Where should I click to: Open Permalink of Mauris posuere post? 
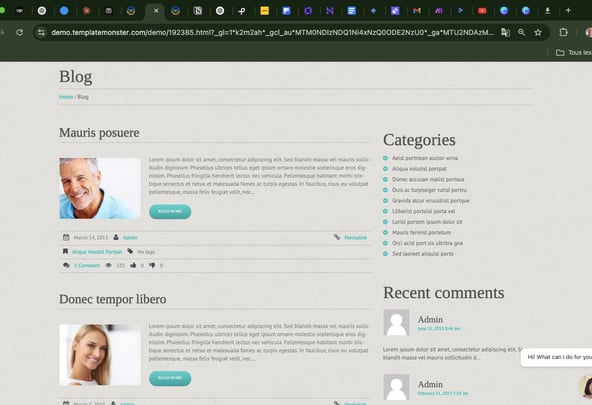pyautogui.click(x=355, y=238)
